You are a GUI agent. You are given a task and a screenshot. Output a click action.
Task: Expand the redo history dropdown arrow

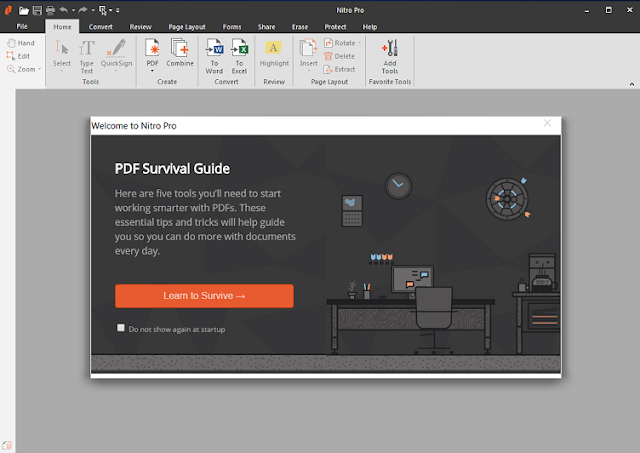click(x=93, y=10)
